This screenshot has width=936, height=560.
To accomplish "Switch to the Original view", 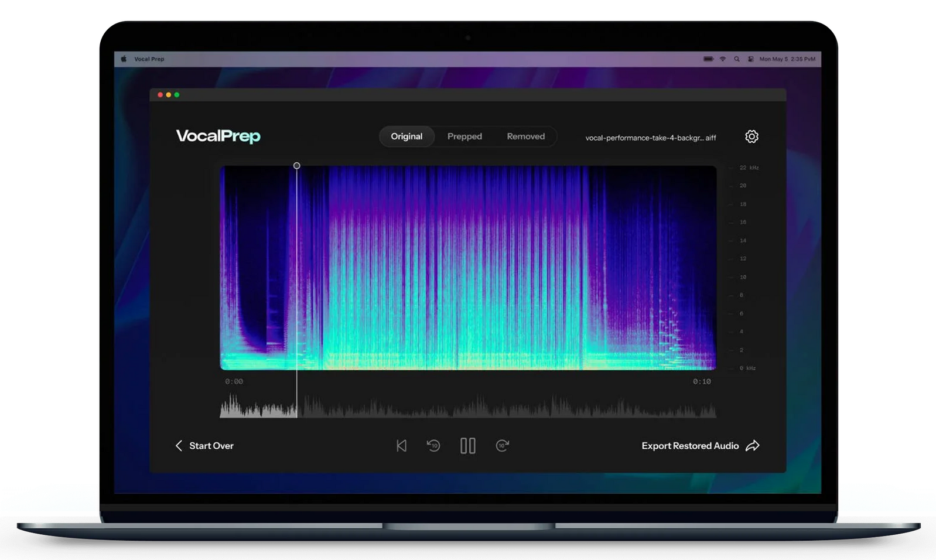I will click(406, 136).
